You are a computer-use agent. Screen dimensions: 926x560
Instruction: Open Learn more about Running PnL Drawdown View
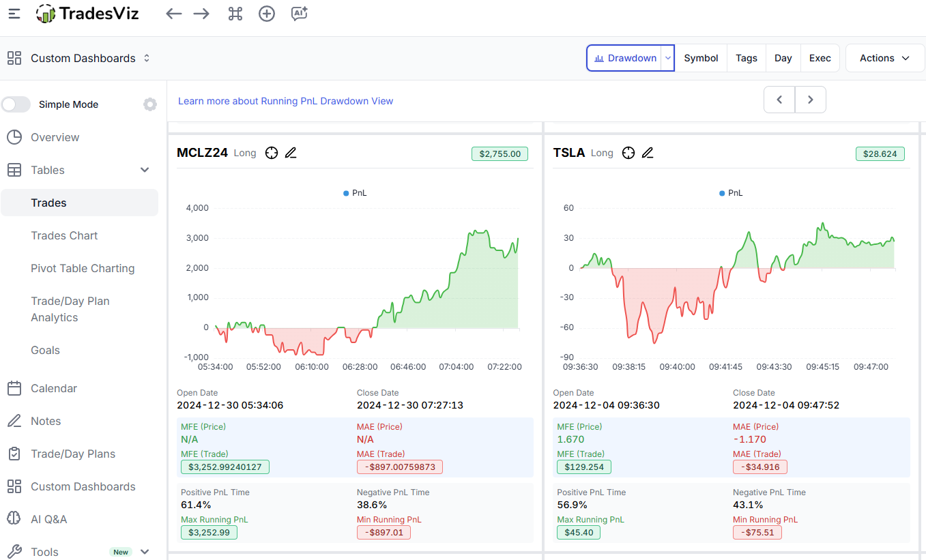tap(285, 101)
